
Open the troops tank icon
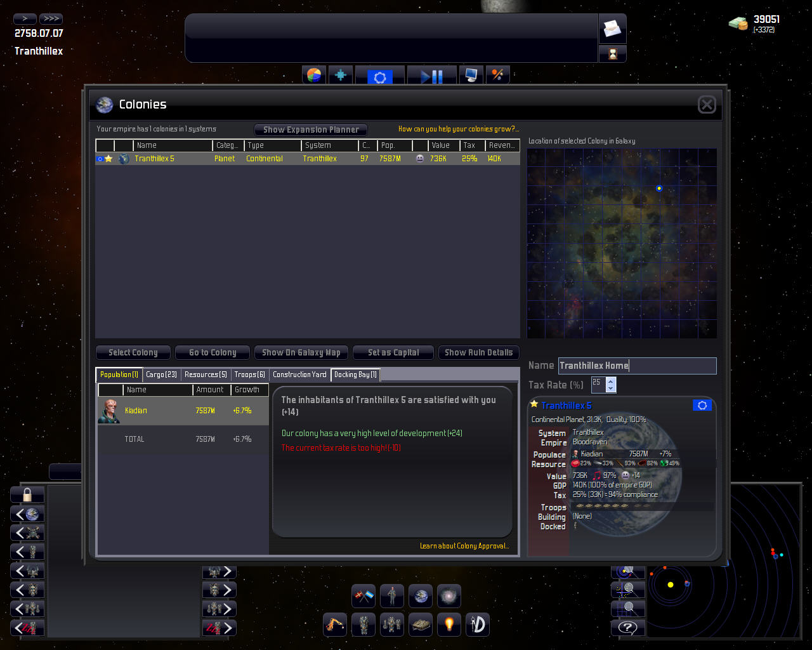coord(421,624)
